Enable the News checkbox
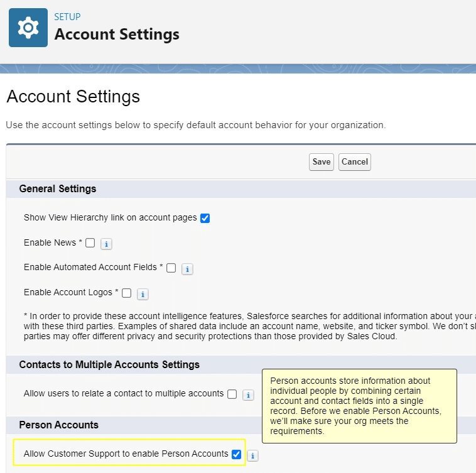 pos(90,243)
